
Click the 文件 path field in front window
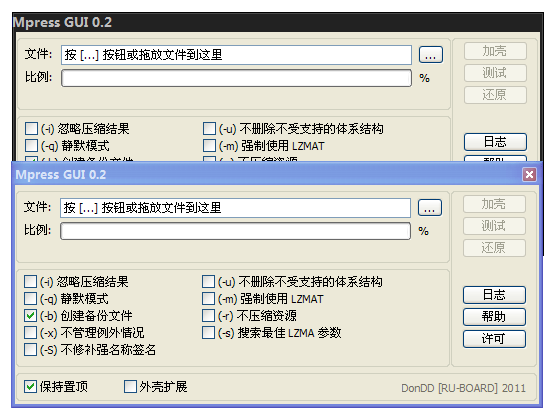pos(235,208)
